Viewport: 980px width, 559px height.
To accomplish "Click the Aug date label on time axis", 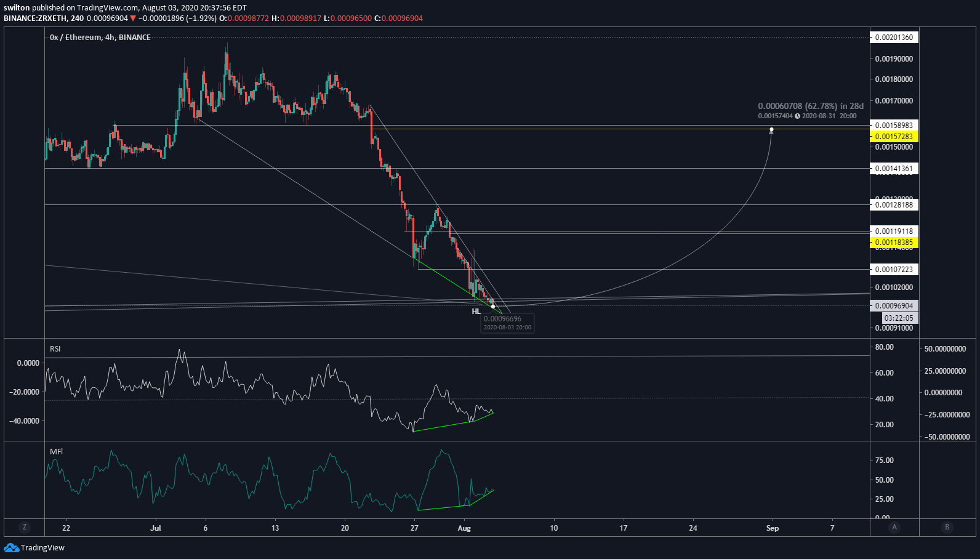I will [464, 528].
